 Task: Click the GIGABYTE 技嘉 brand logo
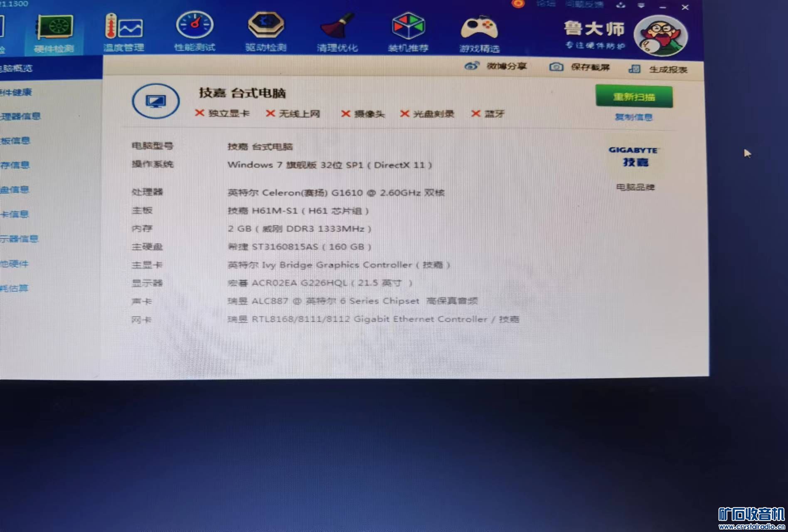[x=634, y=156]
